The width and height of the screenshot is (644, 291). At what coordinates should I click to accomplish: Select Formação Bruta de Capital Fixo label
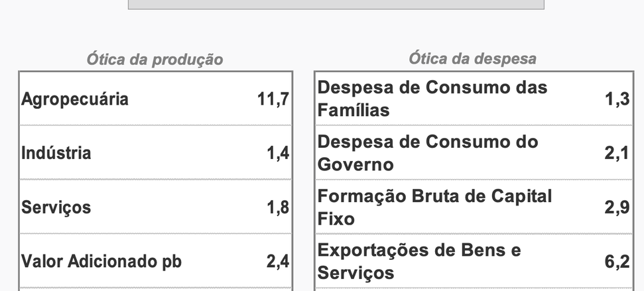(x=434, y=207)
